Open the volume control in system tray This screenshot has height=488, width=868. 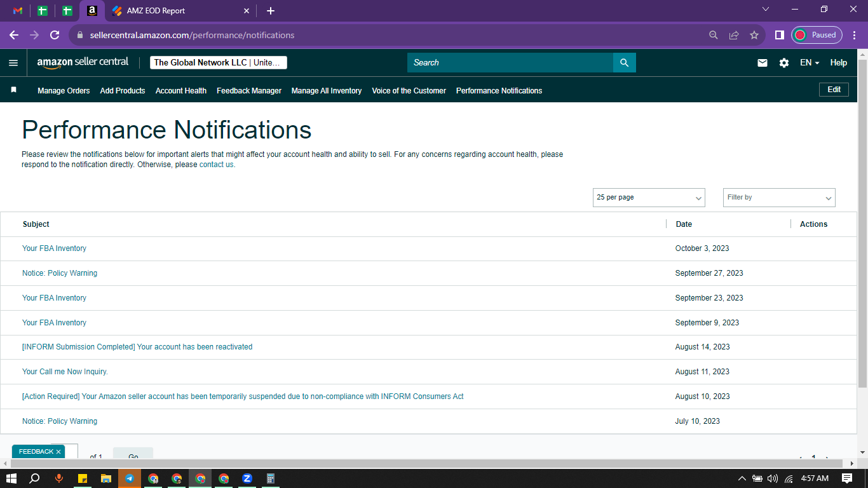coord(773,478)
